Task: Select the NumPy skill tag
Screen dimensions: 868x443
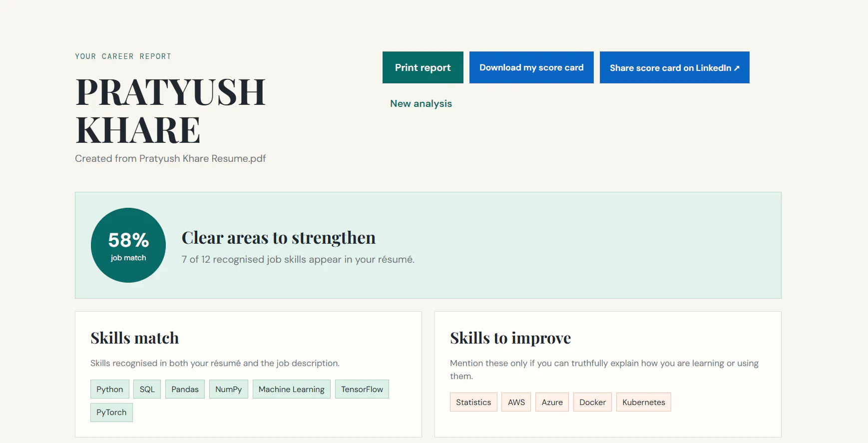Action: pos(228,389)
